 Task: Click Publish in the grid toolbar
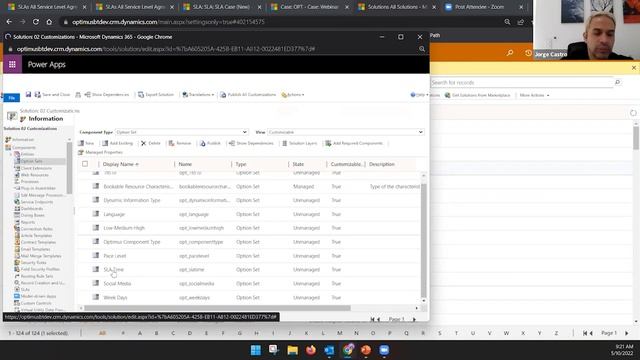[x=210, y=143]
